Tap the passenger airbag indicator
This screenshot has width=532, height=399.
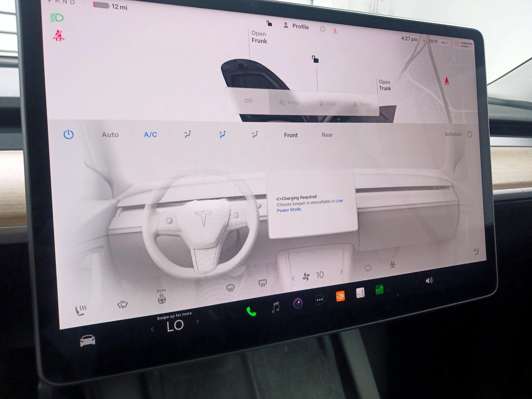[x=463, y=45]
